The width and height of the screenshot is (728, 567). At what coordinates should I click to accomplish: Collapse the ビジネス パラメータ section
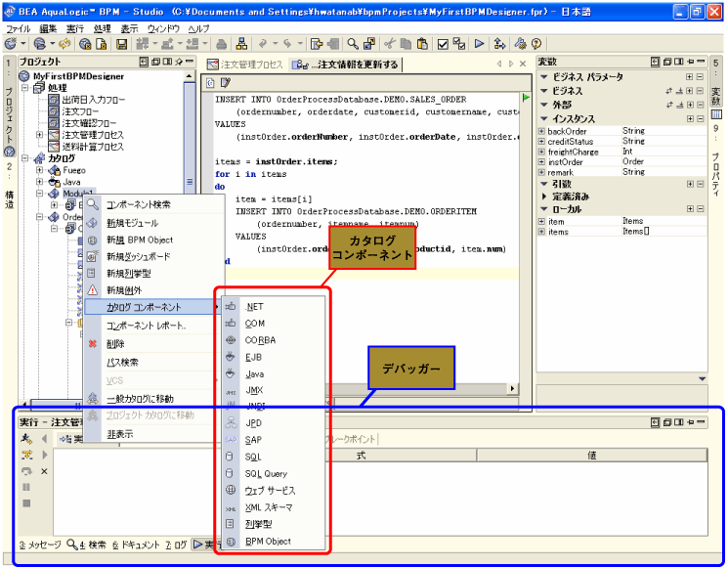pos(544,76)
